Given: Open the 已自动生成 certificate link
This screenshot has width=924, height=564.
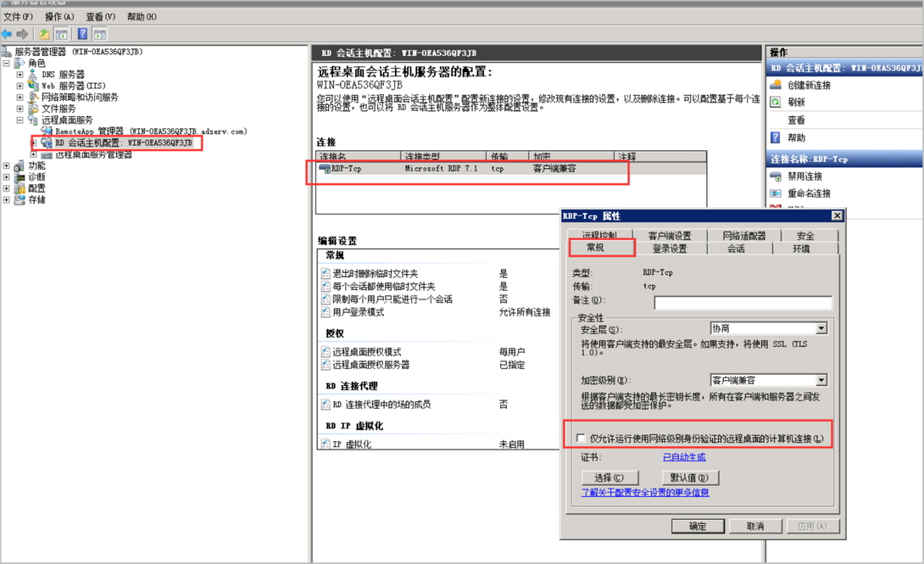Looking at the screenshot, I should coord(684,457).
